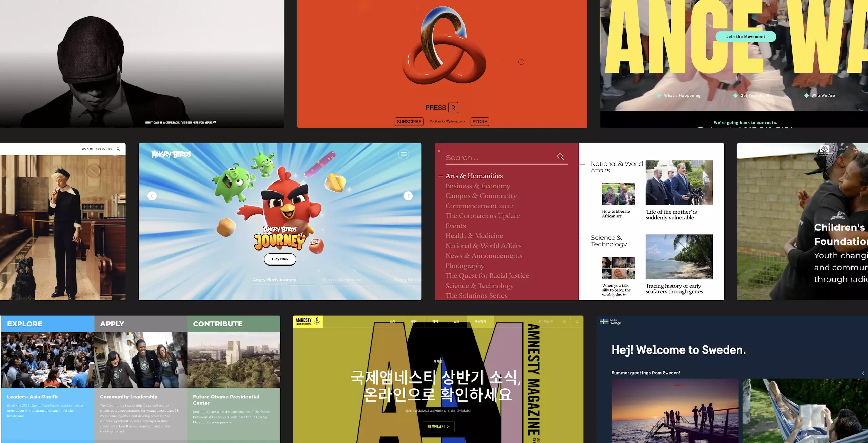Expand the National & World Affairs section
Screen dimensions: 868x443
pos(484,246)
